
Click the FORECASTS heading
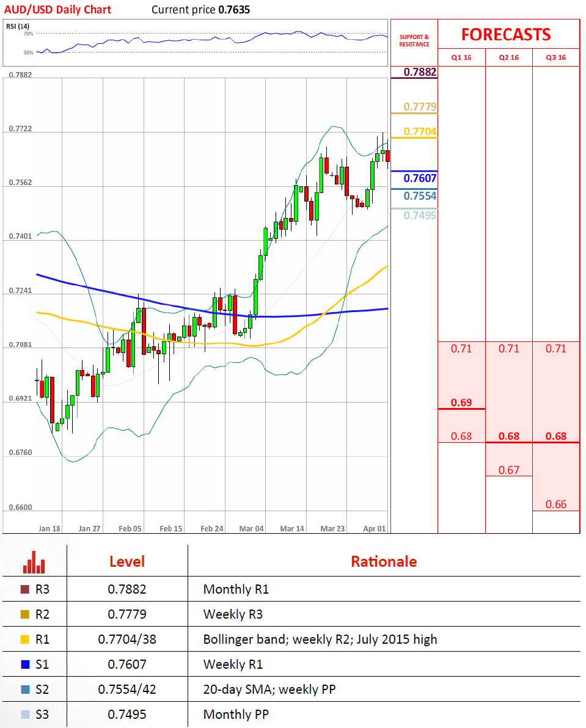click(x=506, y=35)
